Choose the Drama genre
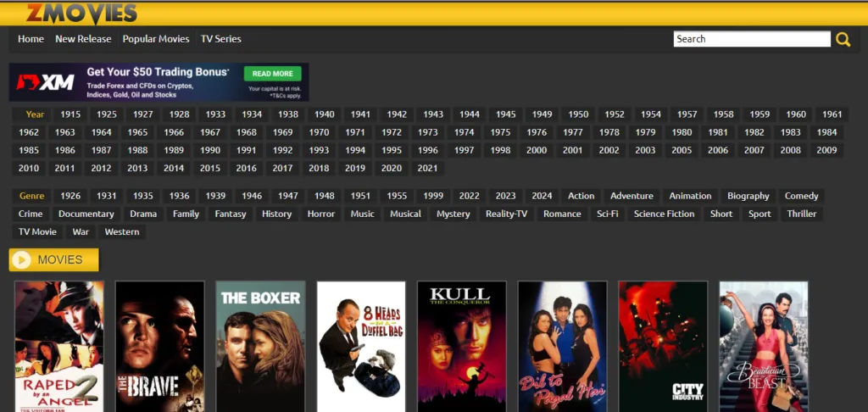 [143, 214]
